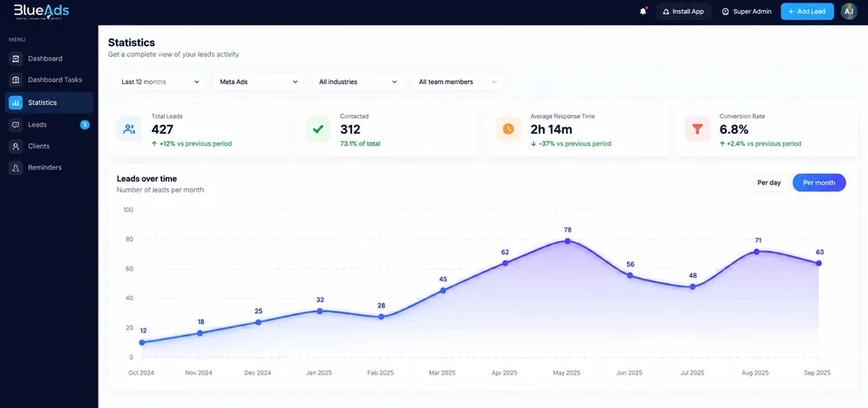Click the Conversion Rate value 6.8%
Screen dimensions: 868x408
pos(734,129)
